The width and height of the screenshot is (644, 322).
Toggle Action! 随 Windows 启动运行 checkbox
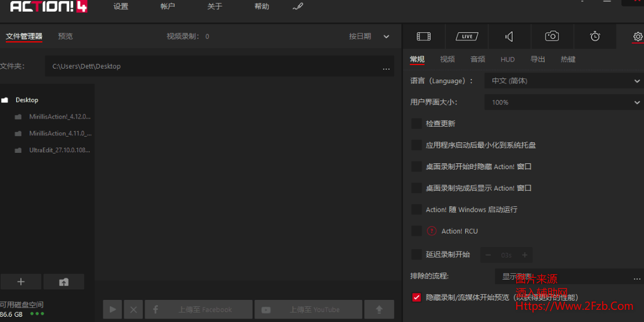(416, 209)
